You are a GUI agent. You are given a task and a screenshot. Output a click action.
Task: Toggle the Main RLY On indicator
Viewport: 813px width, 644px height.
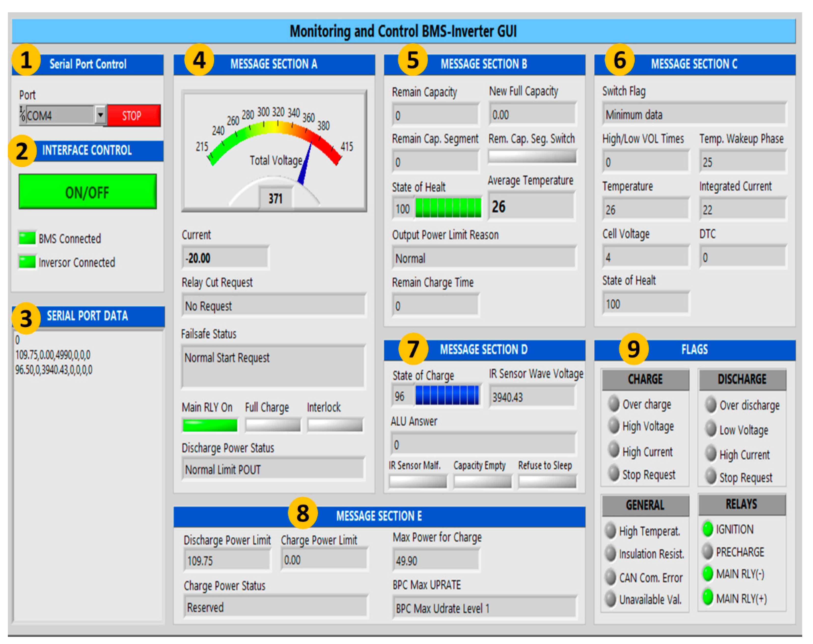(209, 425)
